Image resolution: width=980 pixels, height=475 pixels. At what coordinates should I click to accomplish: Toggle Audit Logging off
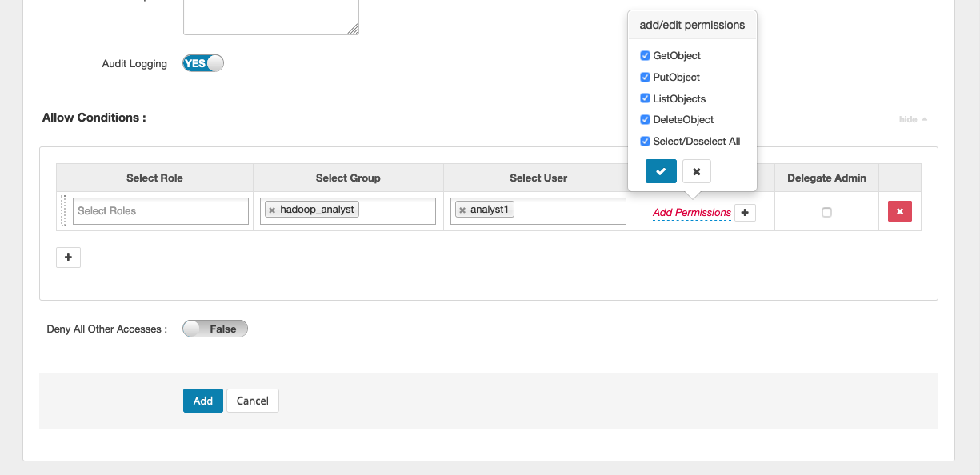coord(202,62)
